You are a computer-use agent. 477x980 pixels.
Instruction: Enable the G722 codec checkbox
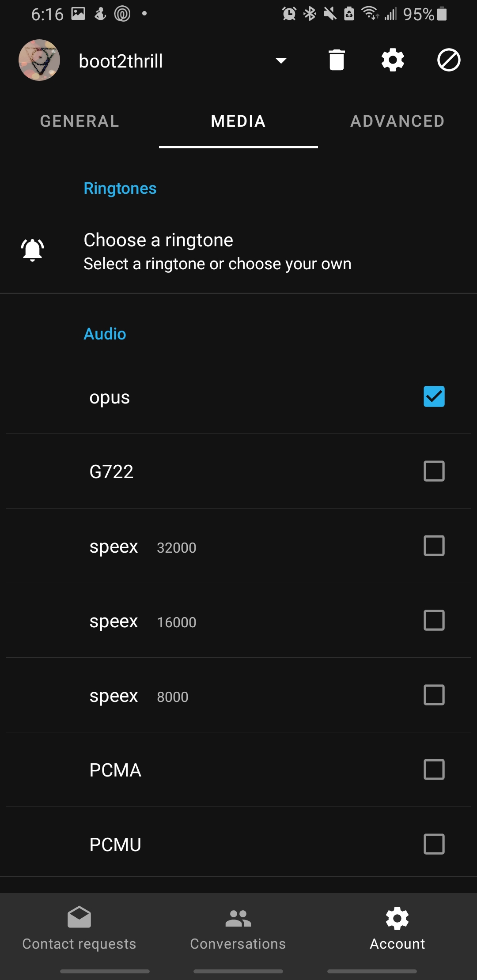[434, 471]
